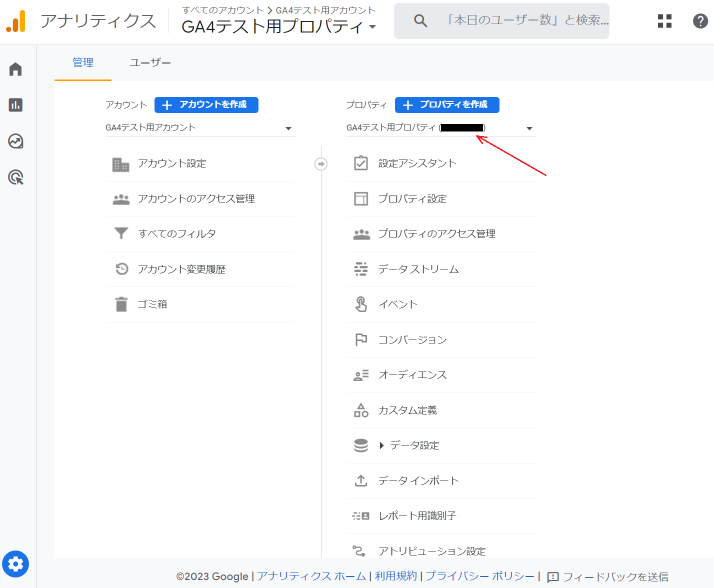Open the GA4テスト用アカウント account dropdown
714x588 pixels.
[x=200, y=128]
